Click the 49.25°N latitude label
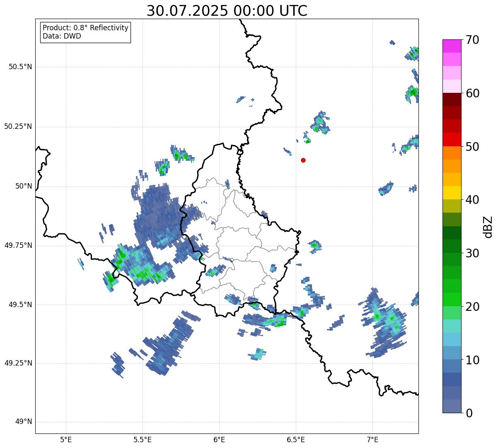The width and height of the screenshot is (498, 448). click(18, 363)
